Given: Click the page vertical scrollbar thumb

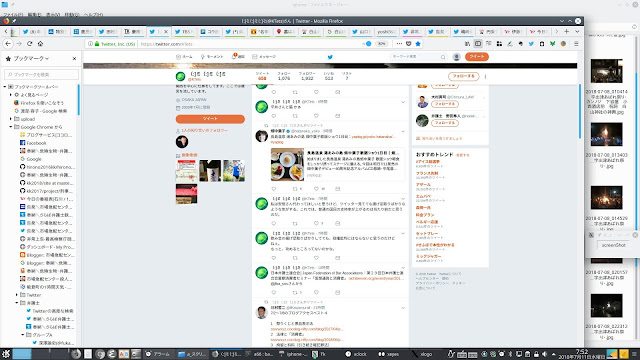Looking at the screenshot, I should pos(580,111).
